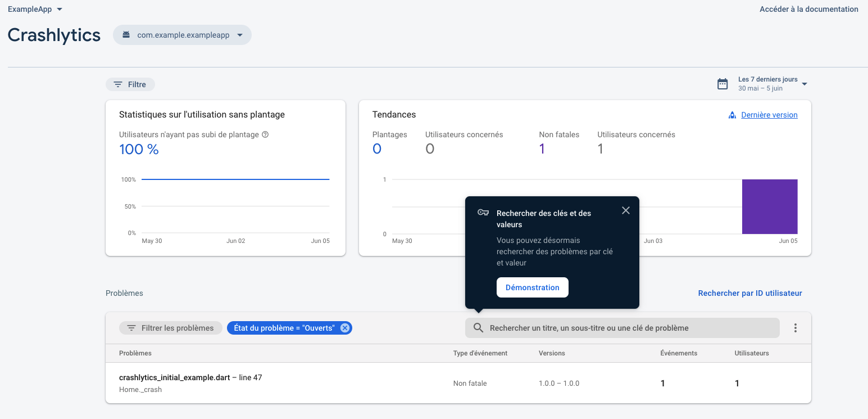
Task: Open the com.example.exampleapp app selector
Action: coord(182,35)
